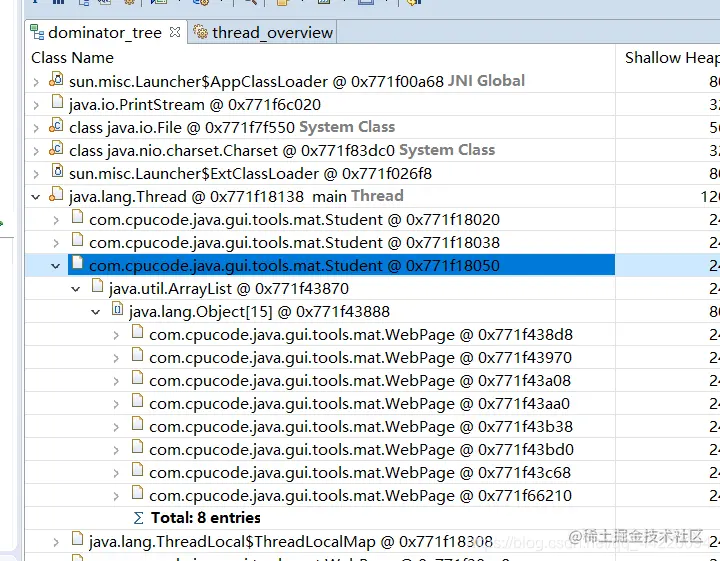Expand WebPage @ 0x771f43c68 node
The height and width of the screenshot is (561, 720).
click(x=116, y=473)
